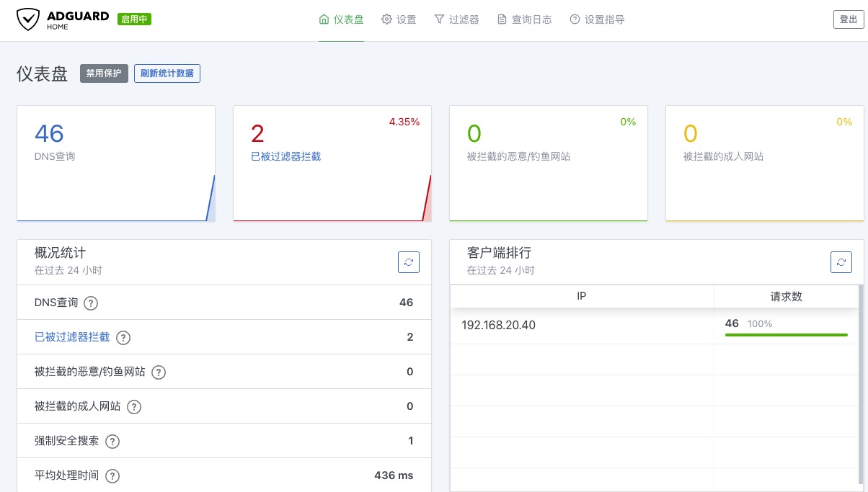The height and width of the screenshot is (492, 868).
Task: Click the help icon next to DNS查询
Action: click(x=91, y=303)
